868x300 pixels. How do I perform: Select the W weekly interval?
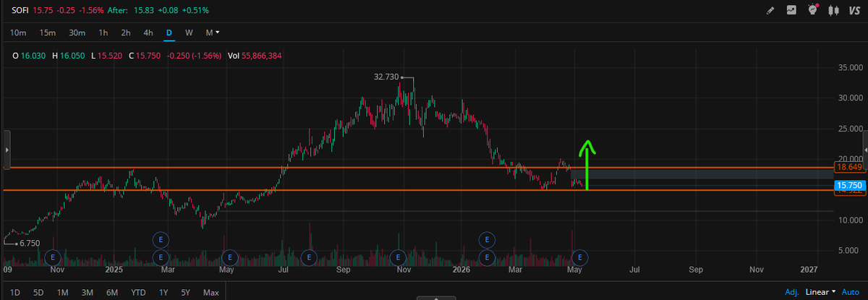click(189, 33)
